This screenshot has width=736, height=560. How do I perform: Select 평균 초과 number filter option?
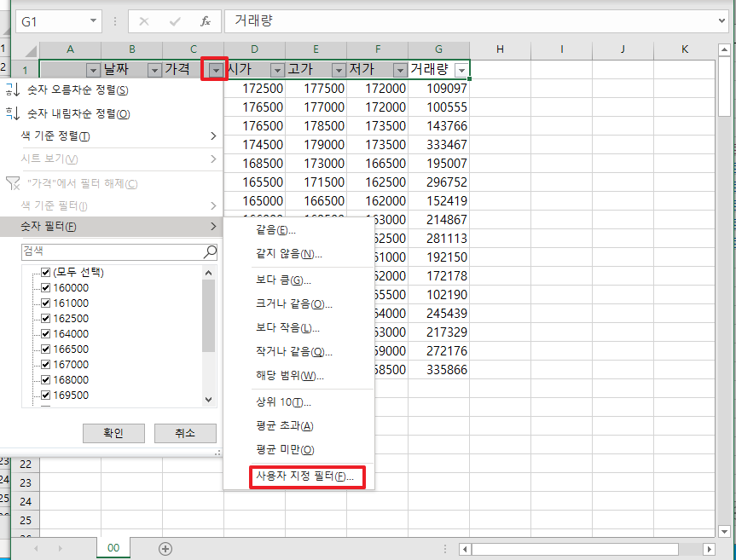[299, 426]
